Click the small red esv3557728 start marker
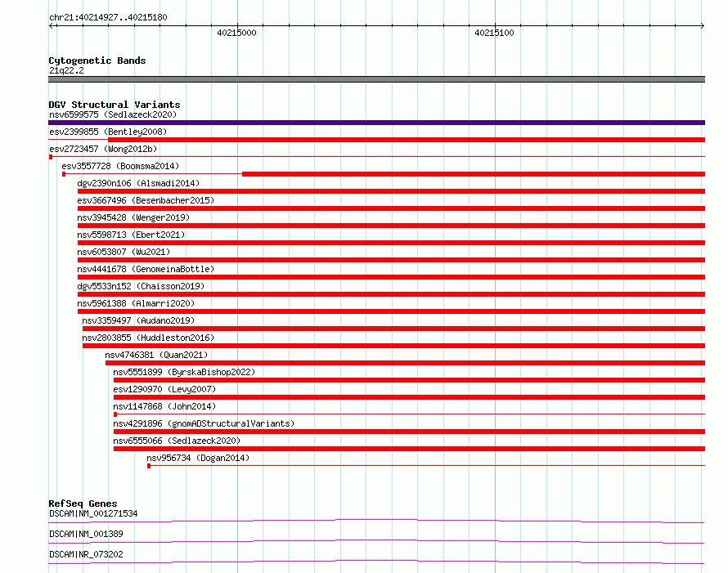Viewport: 728px width, 573px height. 64,174
